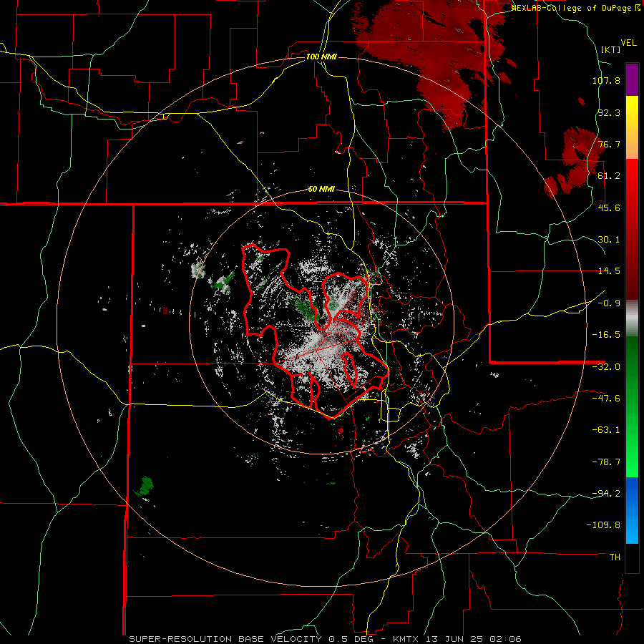
Task: Click the purple segment of color bar
Action: [632, 79]
